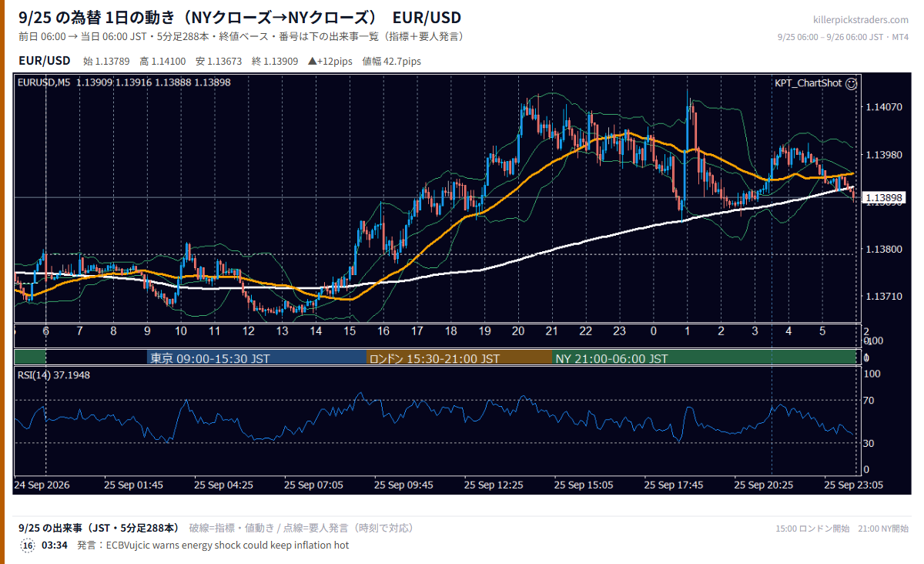
Task: Click the bold EUR/USD pair label
Action: click(44, 60)
